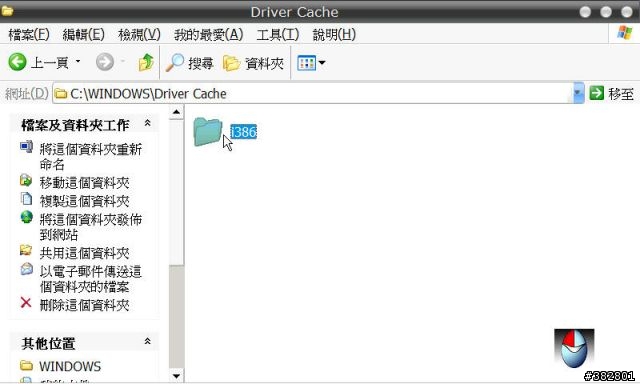Open the 說明(H) menu
The width and height of the screenshot is (640, 384).
coord(334,34)
